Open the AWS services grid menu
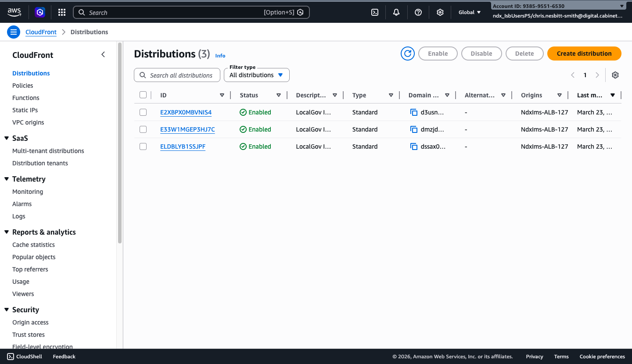This screenshot has width=632, height=364. 61,12
